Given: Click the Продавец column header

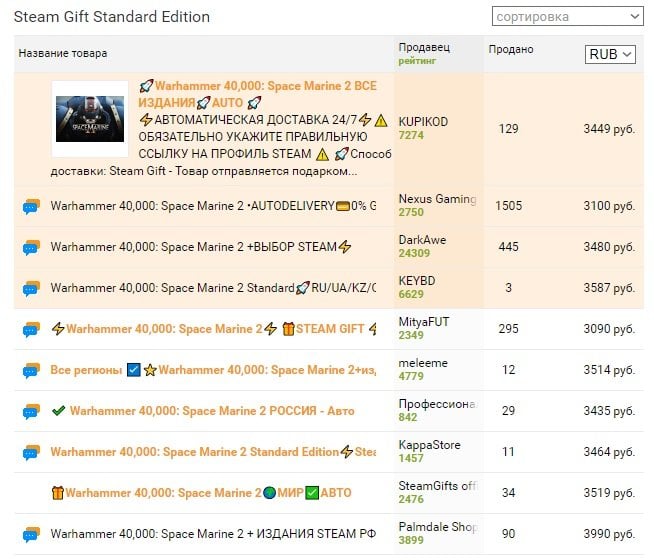Looking at the screenshot, I should click(x=424, y=47).
